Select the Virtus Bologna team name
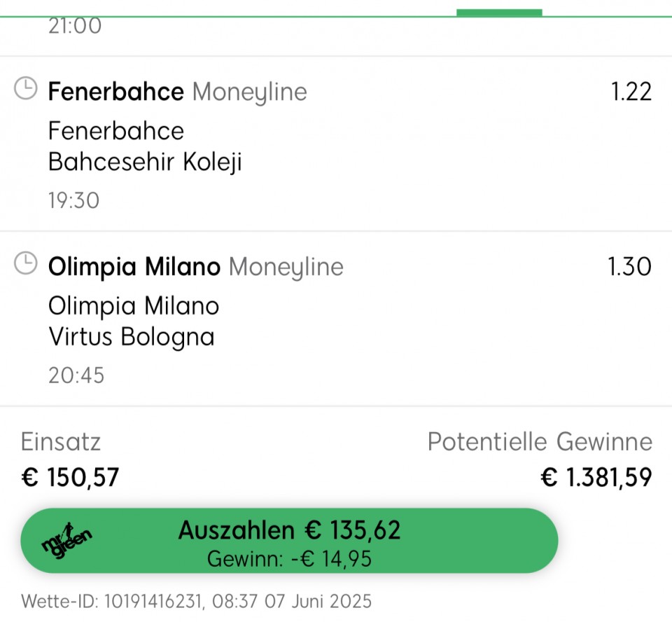Viewport: 672px width, 622px height. point(131,337)
